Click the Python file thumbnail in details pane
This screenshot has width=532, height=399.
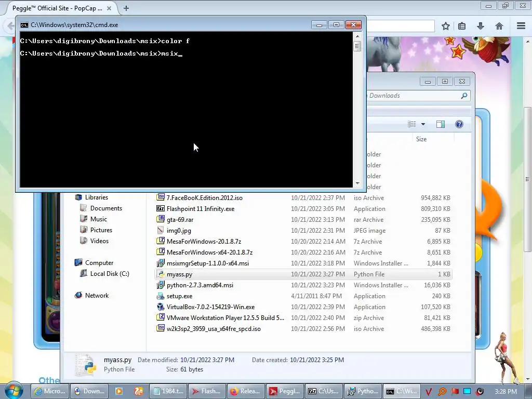86,364
